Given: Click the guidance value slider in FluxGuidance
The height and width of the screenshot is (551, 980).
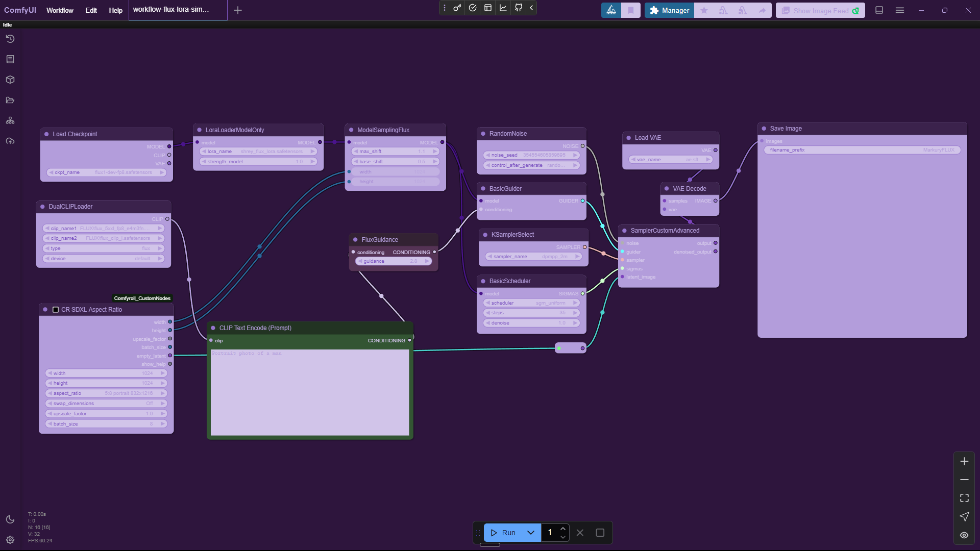Looking at the screenshot, I should (x=394, y=261).
